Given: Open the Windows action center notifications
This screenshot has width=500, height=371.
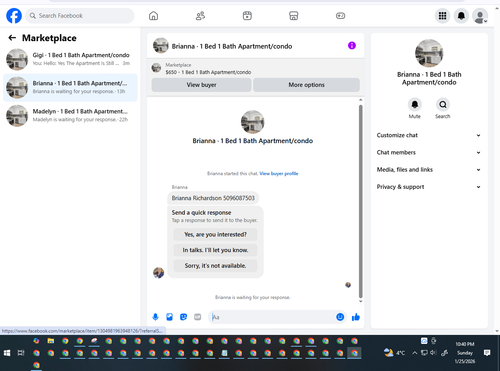Looking at the screenshot, I should (487, 353).
